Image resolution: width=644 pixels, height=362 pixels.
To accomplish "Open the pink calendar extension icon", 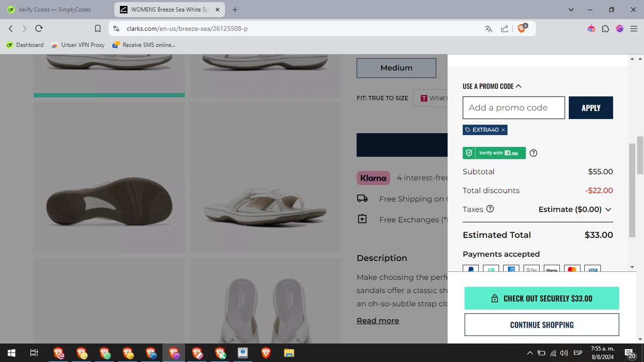I will [x=591, y=29].
